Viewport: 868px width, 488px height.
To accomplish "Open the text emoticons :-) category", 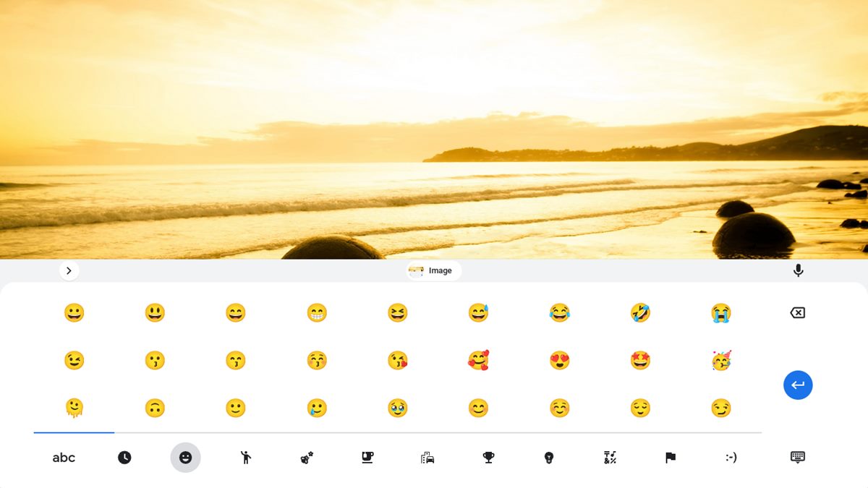I will click(729, 457).
